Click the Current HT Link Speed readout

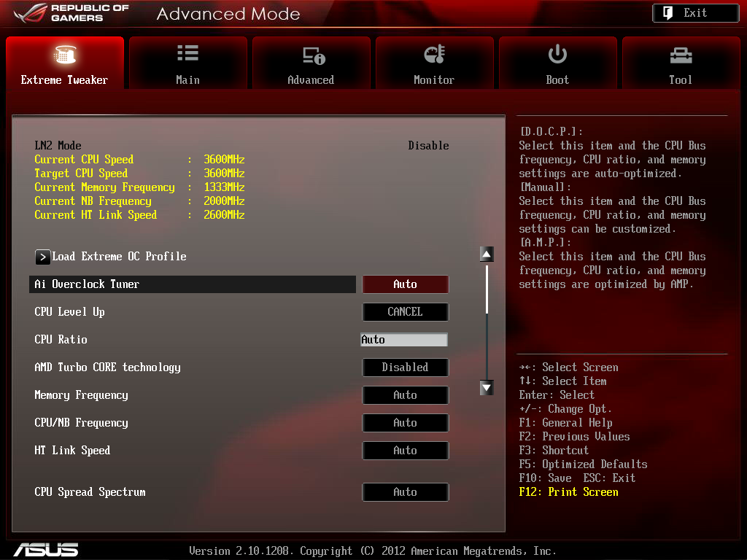pos(139,215)
